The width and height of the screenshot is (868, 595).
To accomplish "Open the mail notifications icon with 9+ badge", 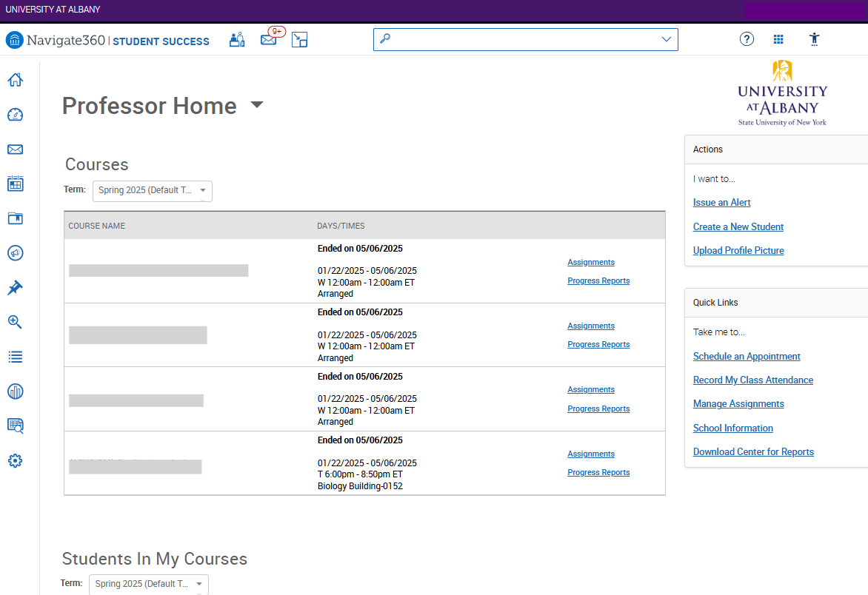I will tap(268, 40).
